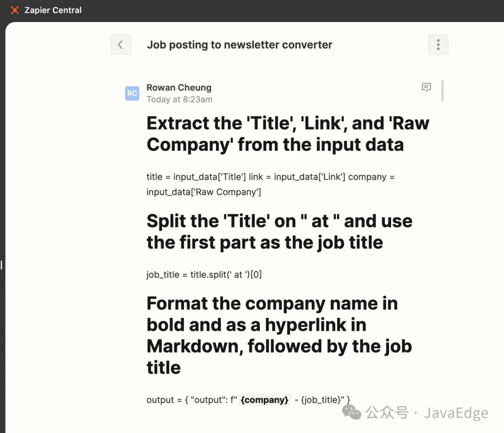This screenshot has height=433, width=504.
Task: Click the JavaEdge watermark text
Action: point(456,413)
